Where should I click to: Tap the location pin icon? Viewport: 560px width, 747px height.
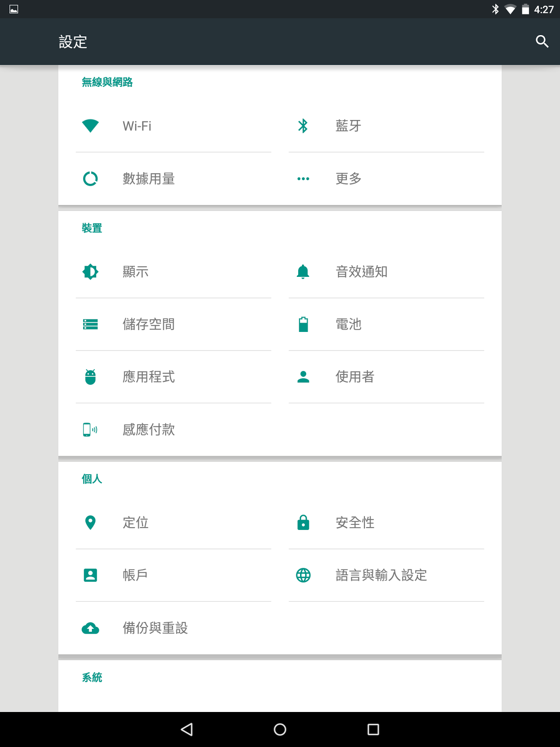pyautogui.click(x=91, y=522)
